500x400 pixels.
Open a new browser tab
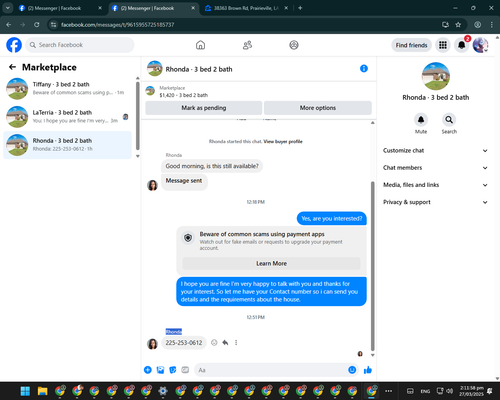pyautogui.click(x=300, y=8)
